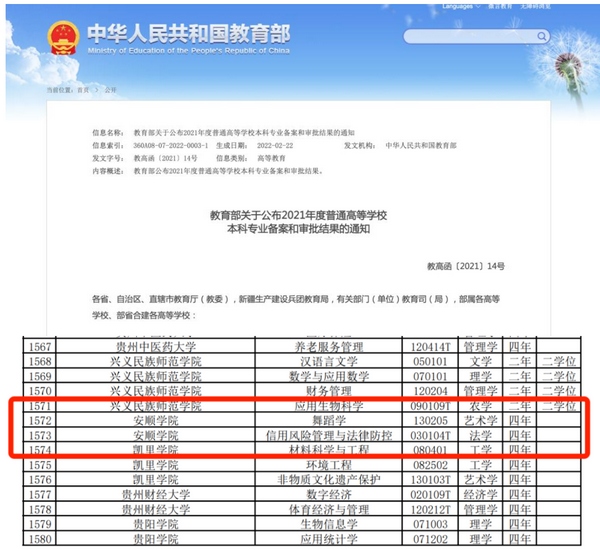Click the salutation line starting 各省、自治区
The height and width of the screenshot is (550, 600).
click(x=296, y=299)
